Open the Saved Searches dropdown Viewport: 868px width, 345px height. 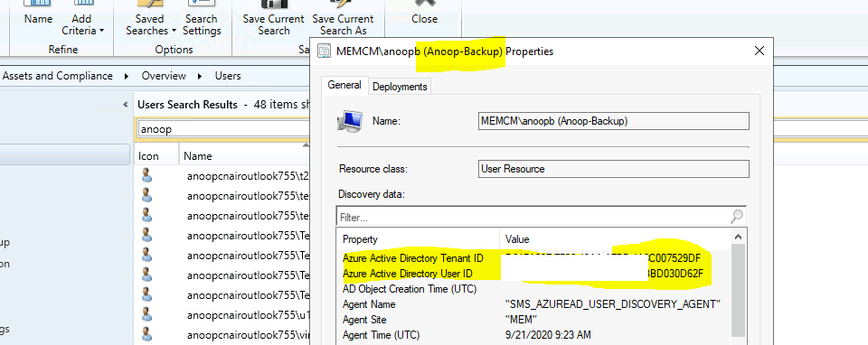(150, 18)
